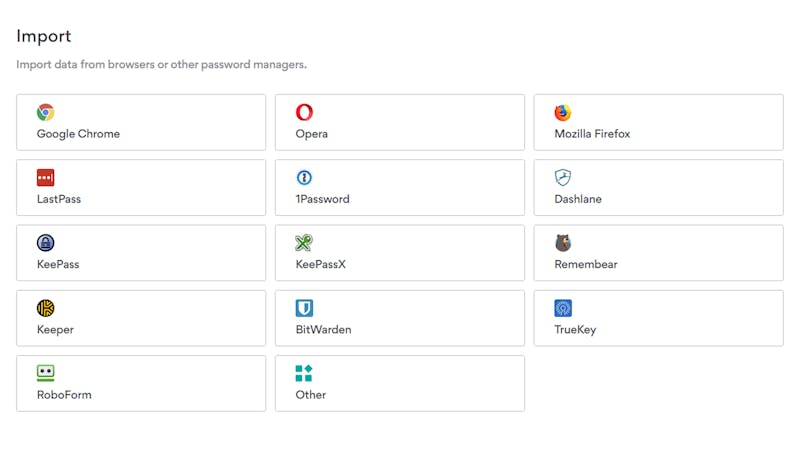
Task: Click the KeePass padlock icon
Action: (45, 243)
